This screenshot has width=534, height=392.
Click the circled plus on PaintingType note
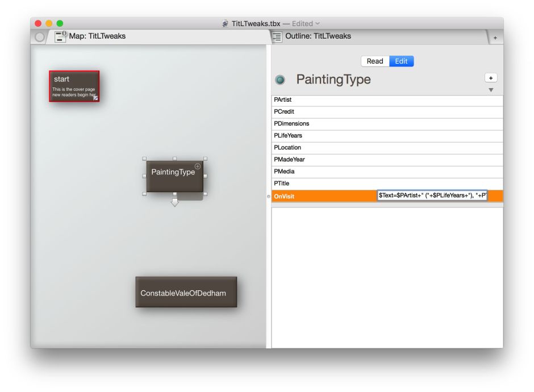(198, 166)
